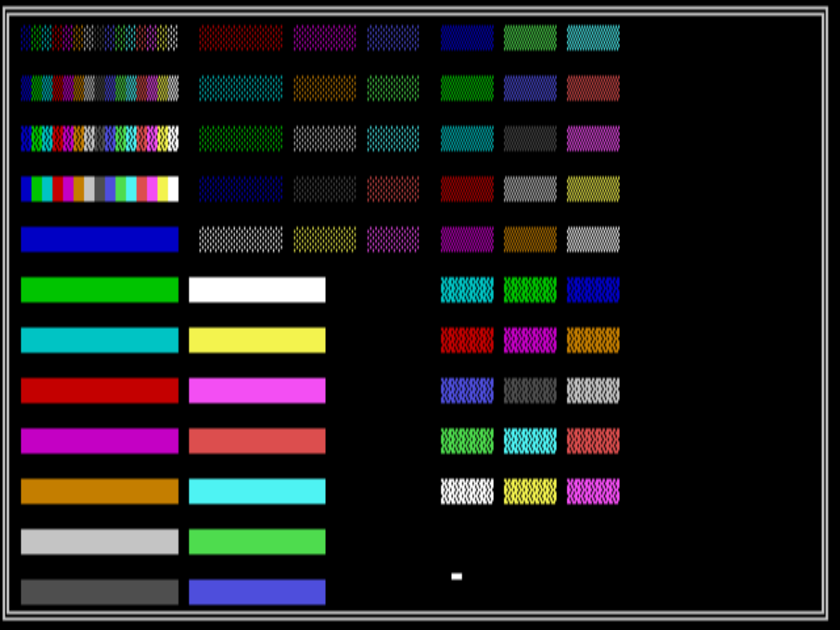Select the solid yellow color bar
840x630 pixels.
click(x=257, y=340)
